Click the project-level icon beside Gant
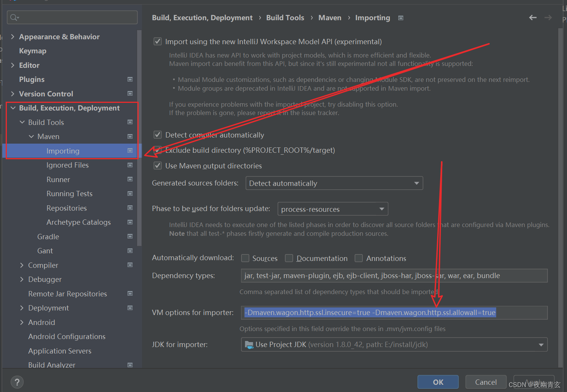Image resolution: width=567 pixels, height=392 pixels. [130, 251]
